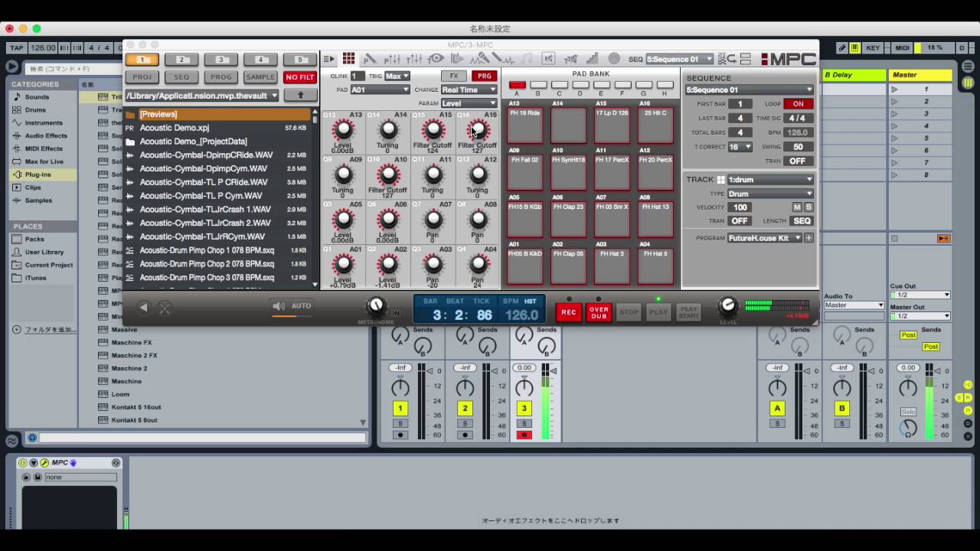Adjust the master LEVEL knob
This screenshot has height=551, width=980.
[x=727, y=306]
